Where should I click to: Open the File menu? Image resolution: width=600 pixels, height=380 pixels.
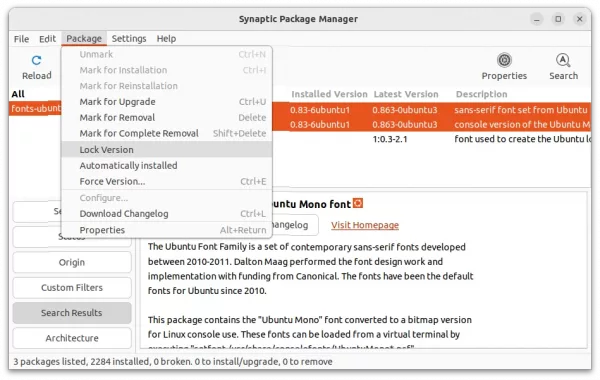click(x=21, y=39)
